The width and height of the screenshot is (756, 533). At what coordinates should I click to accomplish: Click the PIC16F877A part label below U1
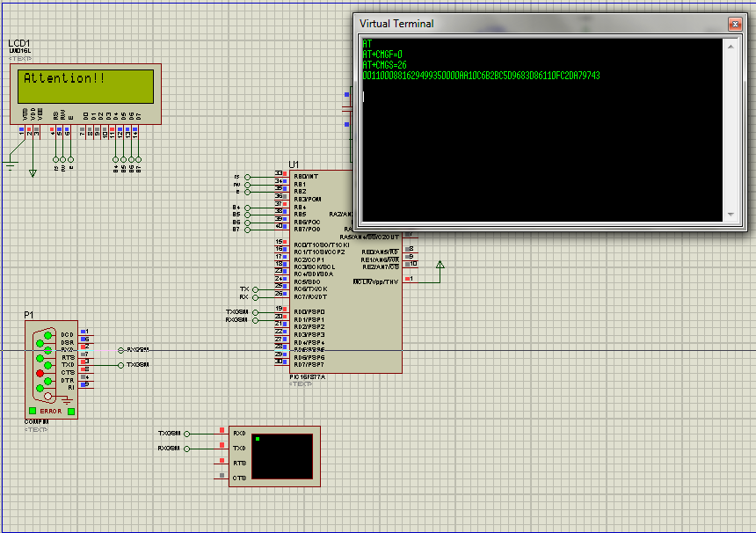point(308,376)
